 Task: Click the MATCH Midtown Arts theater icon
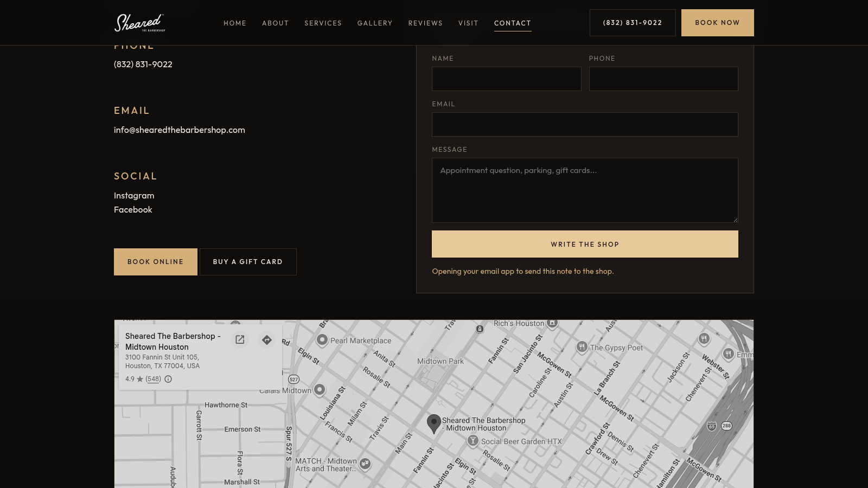click(x=365, y=464)
